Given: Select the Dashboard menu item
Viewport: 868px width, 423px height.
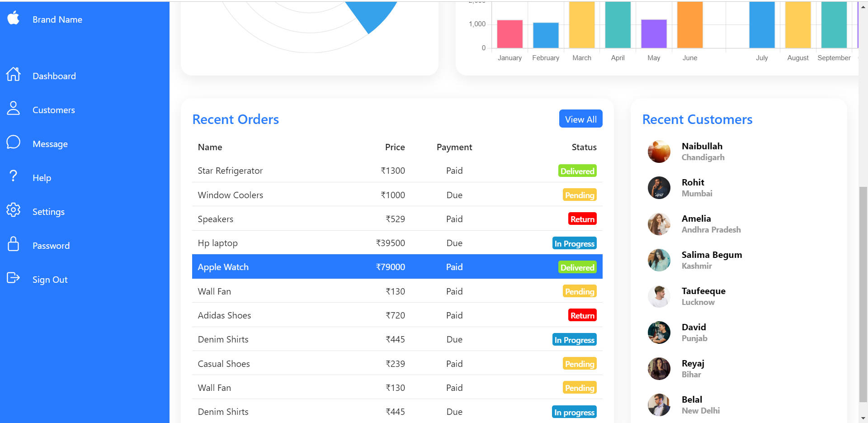Looking at the screenshot, I should (54, 76).
